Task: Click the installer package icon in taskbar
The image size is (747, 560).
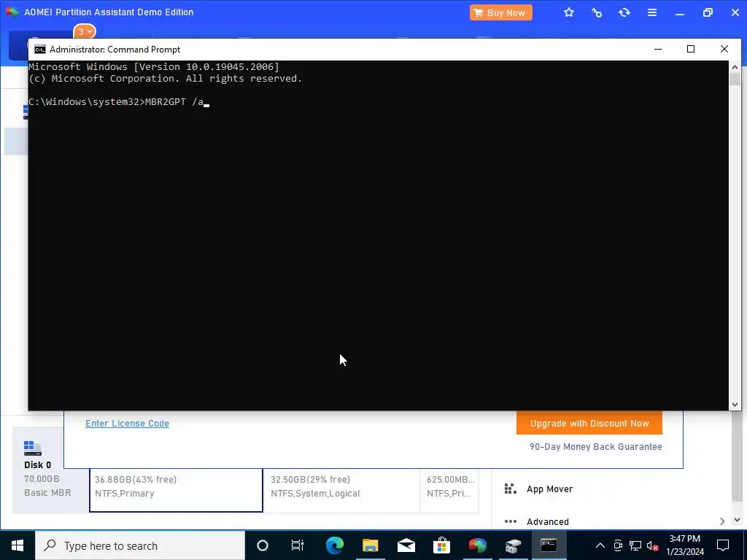Action: [x=513, y=545]
